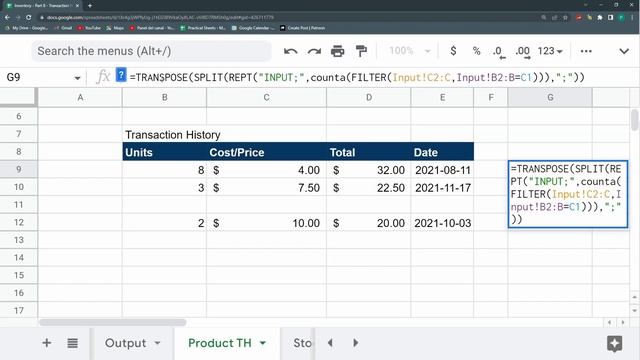Expand the hidden menus chevron

[x=624, y=51]
